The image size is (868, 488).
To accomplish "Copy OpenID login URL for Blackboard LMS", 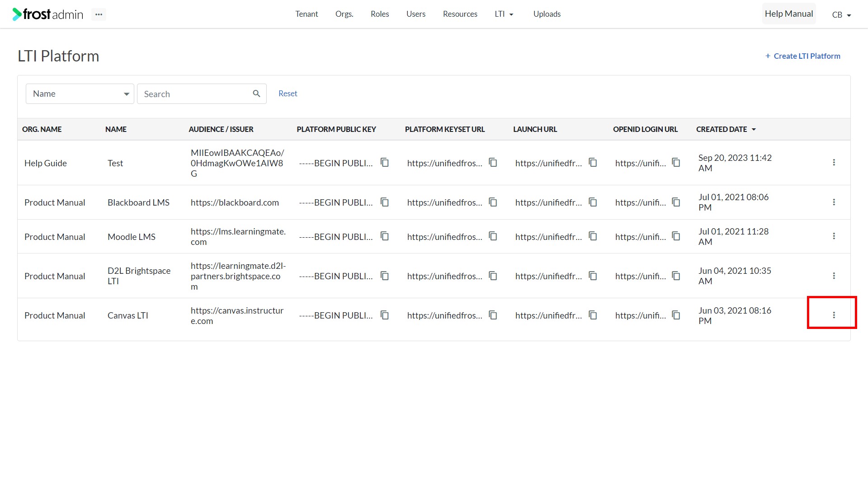I will [676, 202].
